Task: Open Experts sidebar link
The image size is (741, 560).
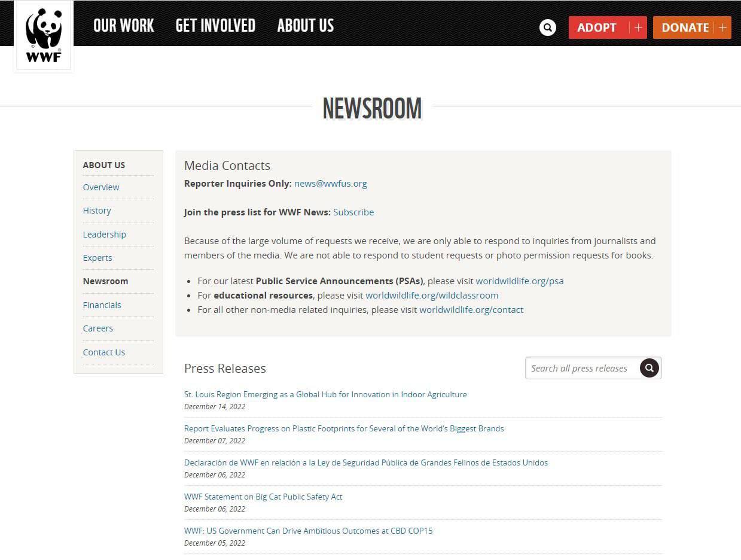Action: point(97,258)
